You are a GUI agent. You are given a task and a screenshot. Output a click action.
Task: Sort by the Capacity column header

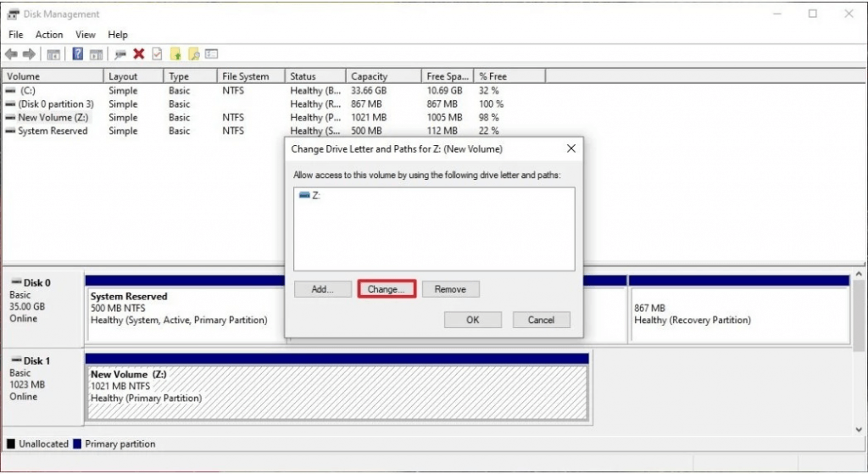point(384,76)
